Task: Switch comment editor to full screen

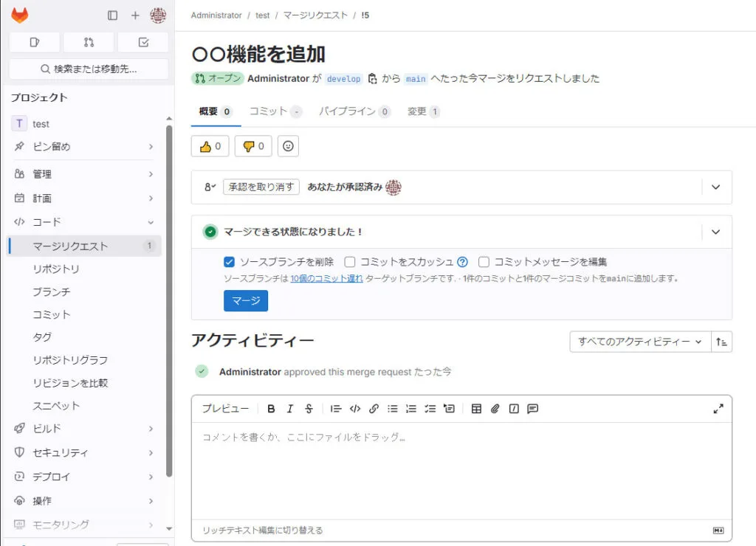Action: [x=718, y=409]
